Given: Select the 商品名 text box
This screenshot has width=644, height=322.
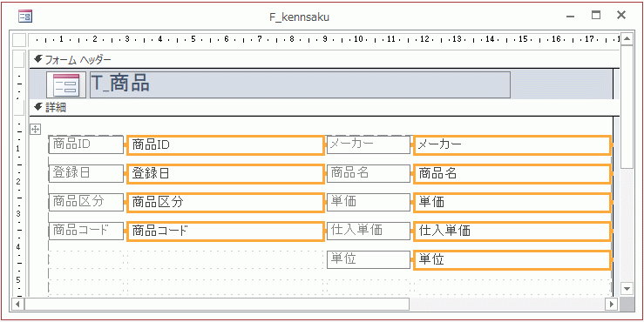Looking at the screenshot, I should point(512,174).
